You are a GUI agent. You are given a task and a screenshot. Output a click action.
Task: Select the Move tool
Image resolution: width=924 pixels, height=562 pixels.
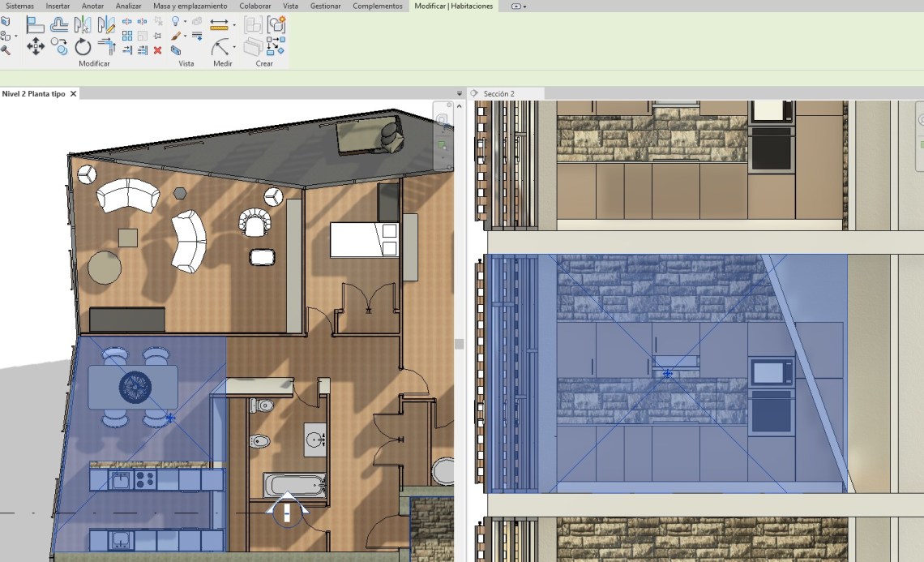[x=36, y=46]
